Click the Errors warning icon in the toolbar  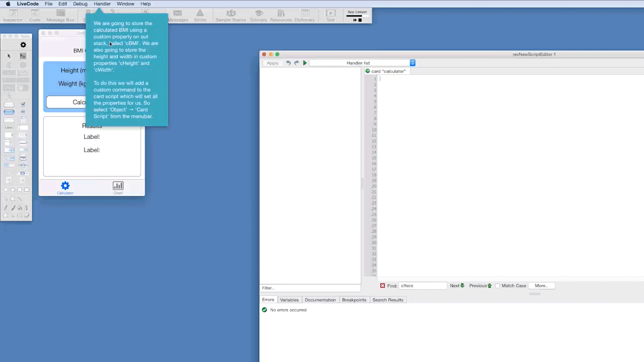coord(200,15)
